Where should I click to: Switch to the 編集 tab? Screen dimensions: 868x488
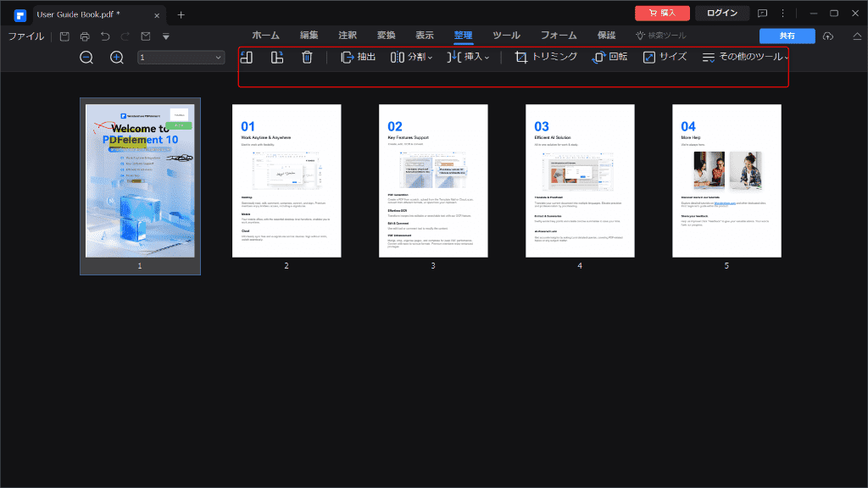[x=309, y=36]
